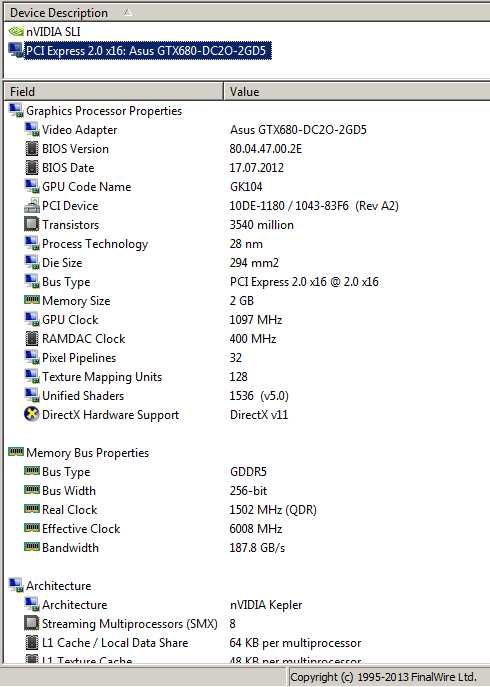Click the Effective Clock RAM icon
This screenshot has width=490, height=687.
pyautogui.click(x=32, y=528)
